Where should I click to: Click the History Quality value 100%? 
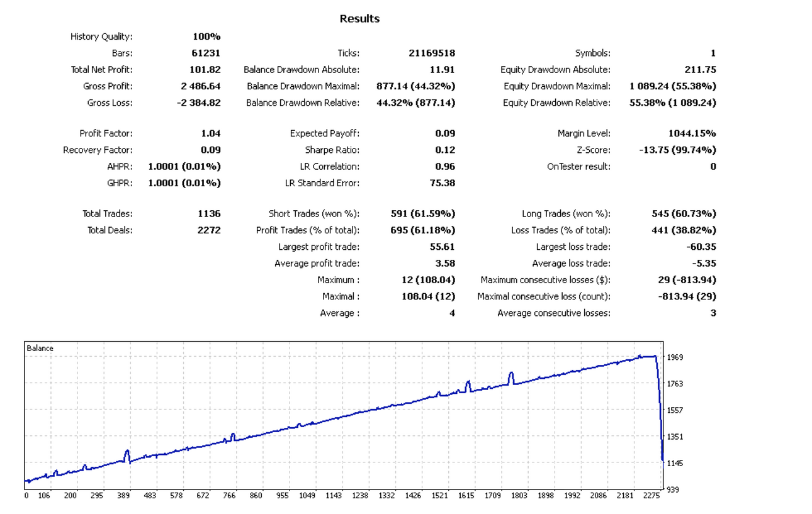[x=206, y=36]
